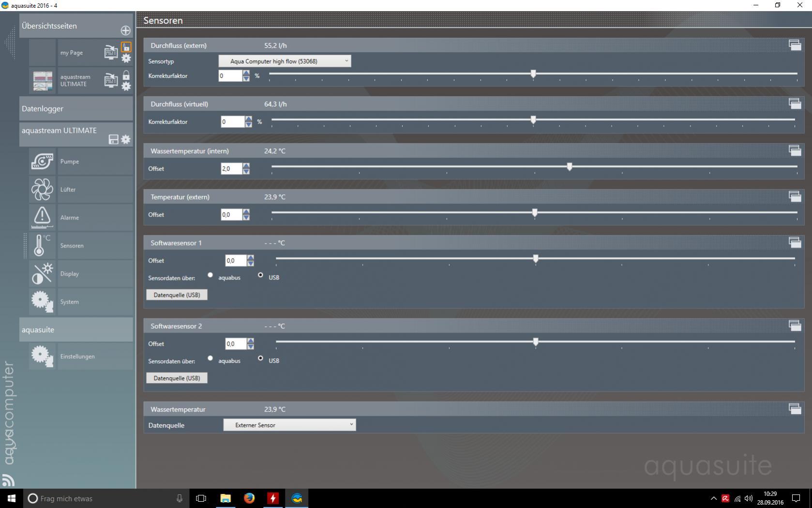The height and width of the screenshot is (508, 812).
Task: Open the Alarme warning triangle icon
Action: coord(43,217)
